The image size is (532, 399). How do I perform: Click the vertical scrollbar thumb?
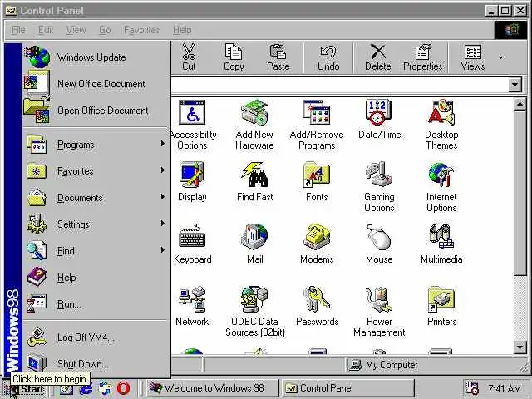(x=520, y=193)
